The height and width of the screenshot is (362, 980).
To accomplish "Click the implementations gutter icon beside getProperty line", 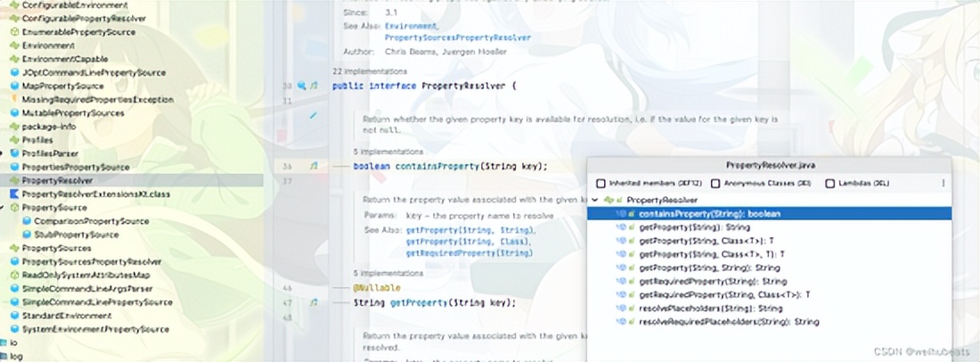I will (313, 303).
